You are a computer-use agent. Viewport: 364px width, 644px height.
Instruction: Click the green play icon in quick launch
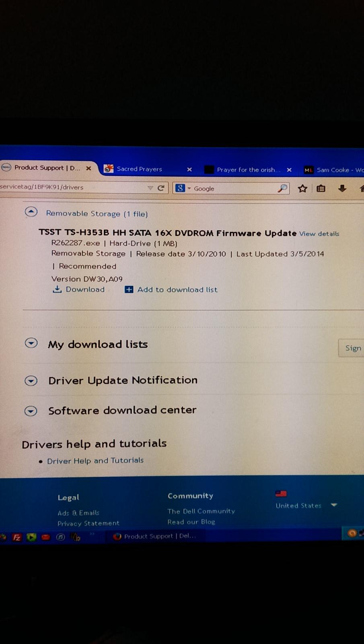(31, 537)
